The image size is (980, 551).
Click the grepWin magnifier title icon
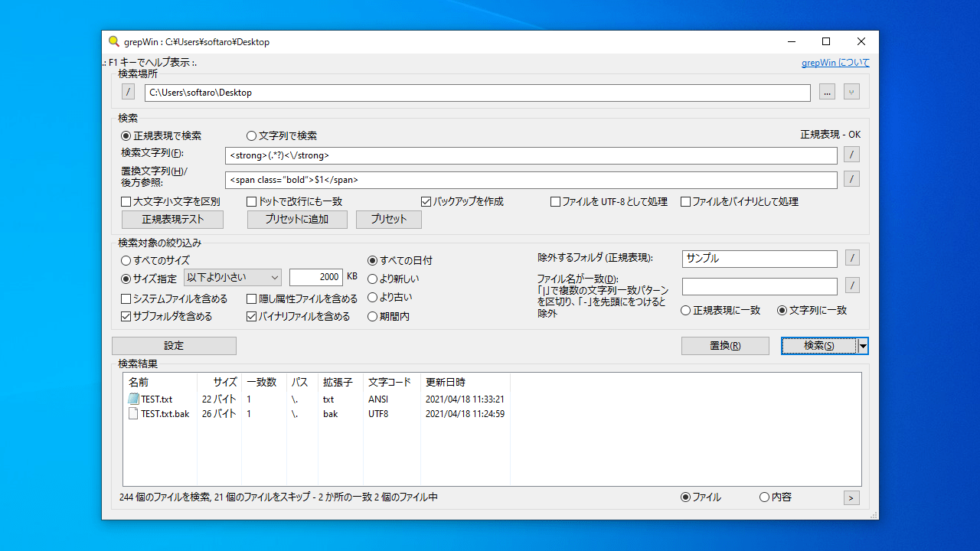tap(114, 42)
